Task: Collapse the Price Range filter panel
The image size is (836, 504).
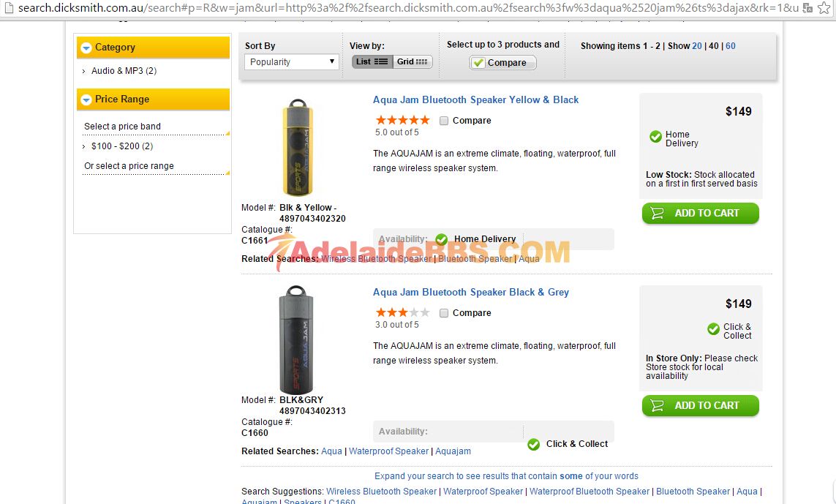Action: click(86, 99)
